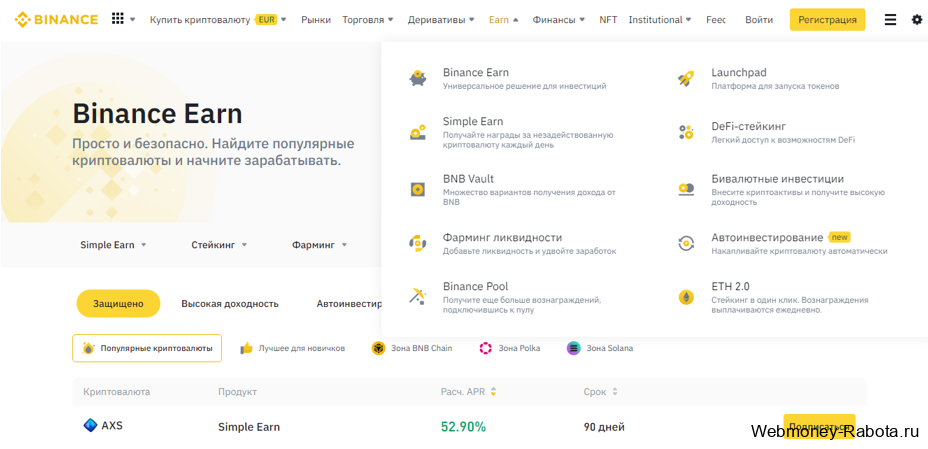Click the Binance Earn piggy bank icon
This screenshot has width=928, height=449.
418,78
